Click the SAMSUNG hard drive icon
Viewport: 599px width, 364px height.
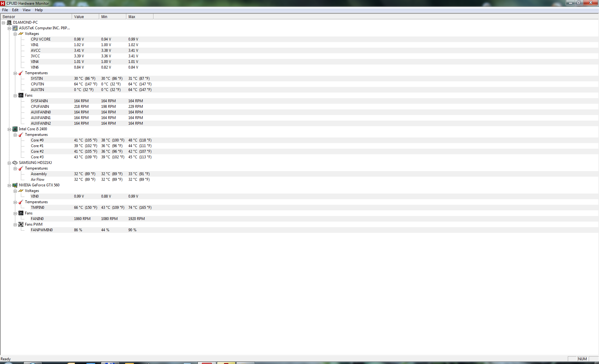[15, 163]
